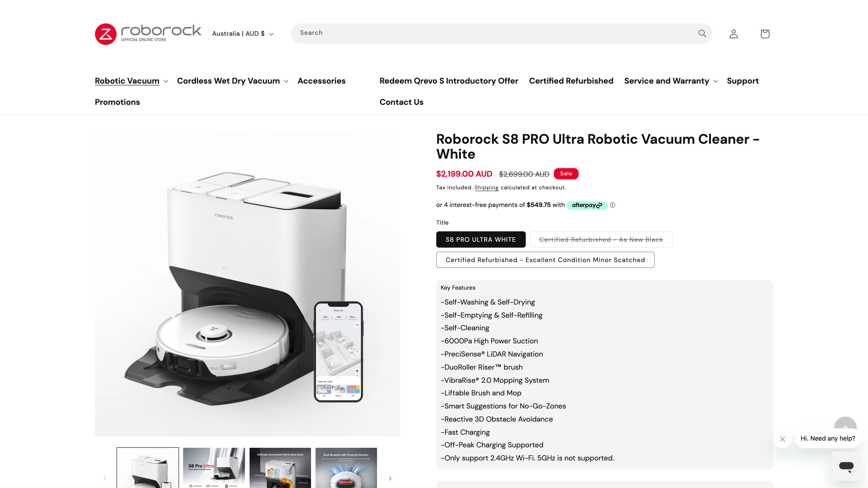Dismiss the 'Need any help?' chat popup
The width and height of the screenshot is (868, 488).
click(782, 439)
